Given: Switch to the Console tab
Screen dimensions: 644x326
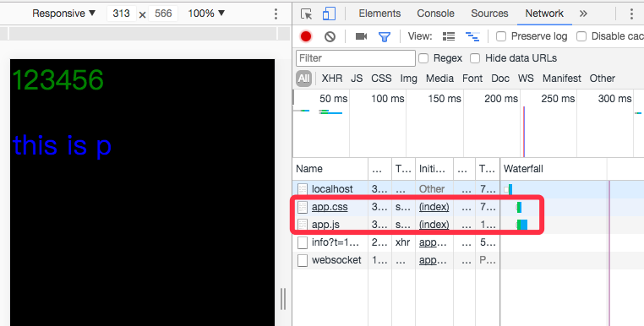Looking at the screenshot, I should coord(435,14).
